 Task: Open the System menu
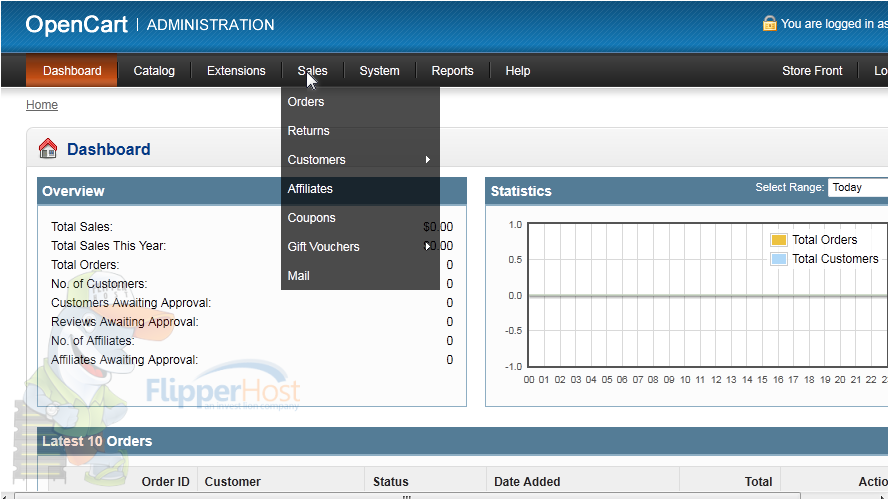coord(379,71)
